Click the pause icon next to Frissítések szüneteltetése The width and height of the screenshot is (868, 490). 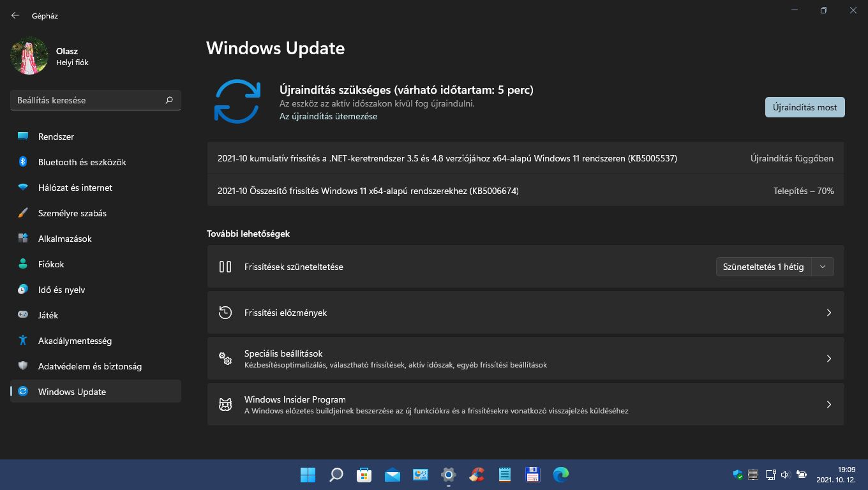pyautogui.click(x=225, y=267)
